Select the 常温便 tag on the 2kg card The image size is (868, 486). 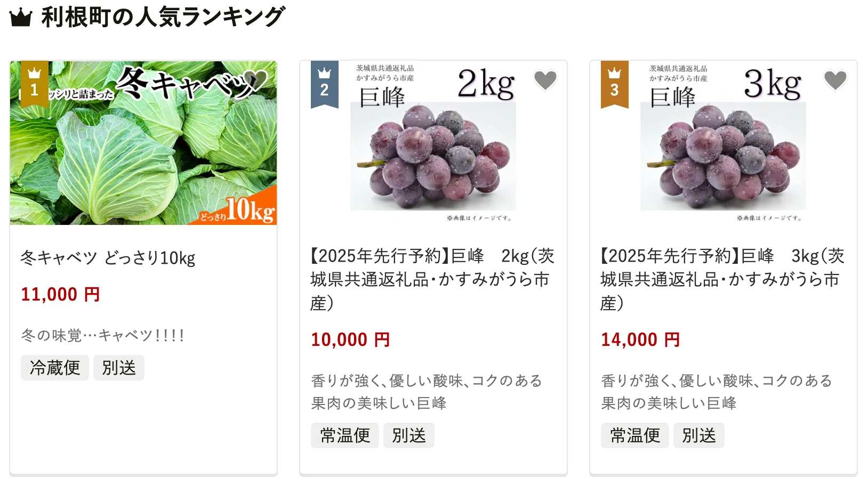click(x=345, y=435)
